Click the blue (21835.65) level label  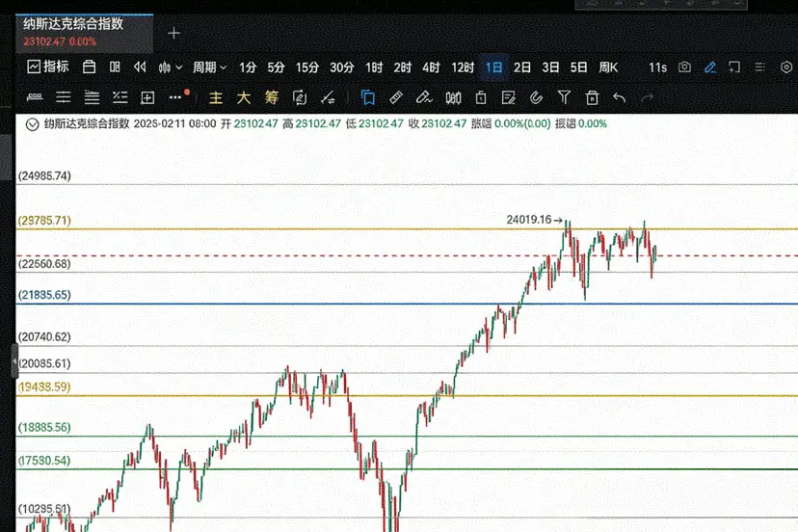[44, 295]
